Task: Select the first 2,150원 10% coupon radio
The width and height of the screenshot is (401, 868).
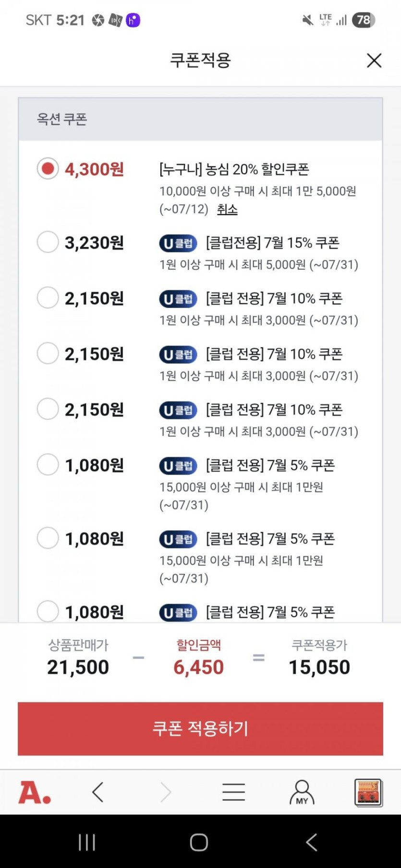Action: [48, 298]
